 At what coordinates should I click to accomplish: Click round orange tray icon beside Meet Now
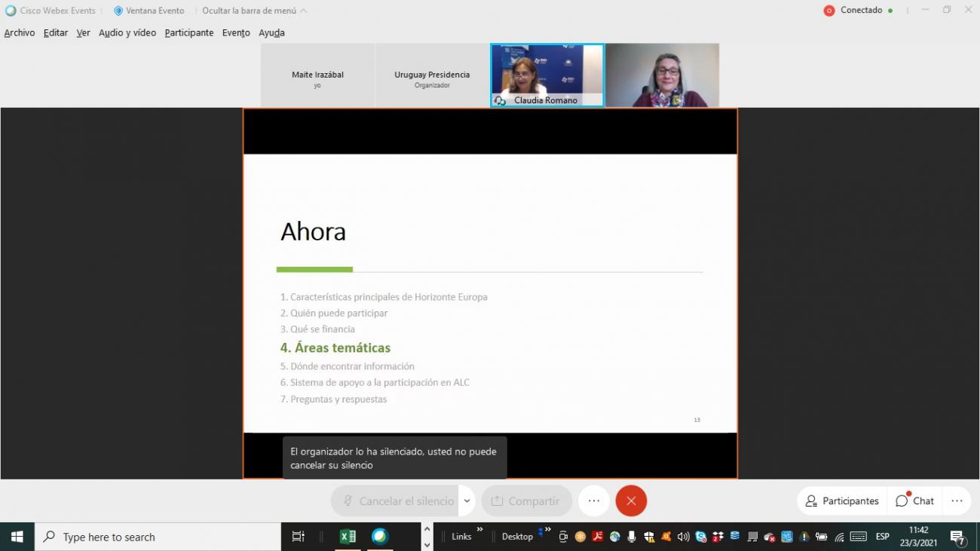click(580, 537)
